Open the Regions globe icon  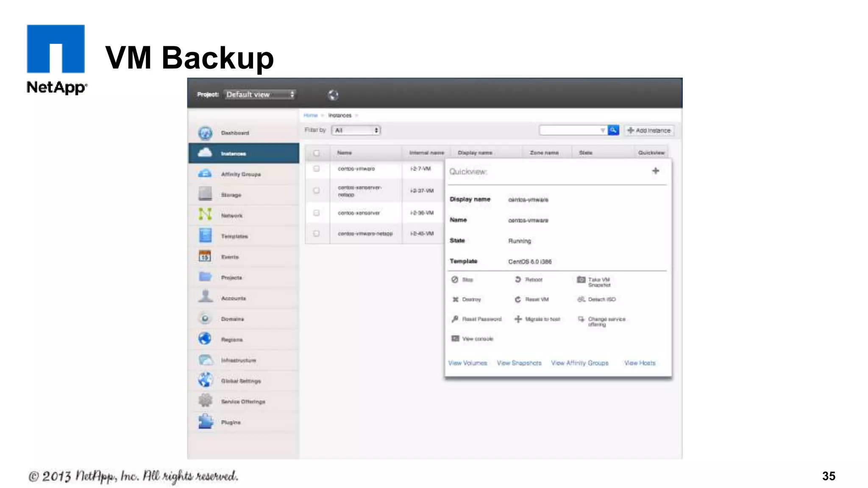(x=205, y=339)
